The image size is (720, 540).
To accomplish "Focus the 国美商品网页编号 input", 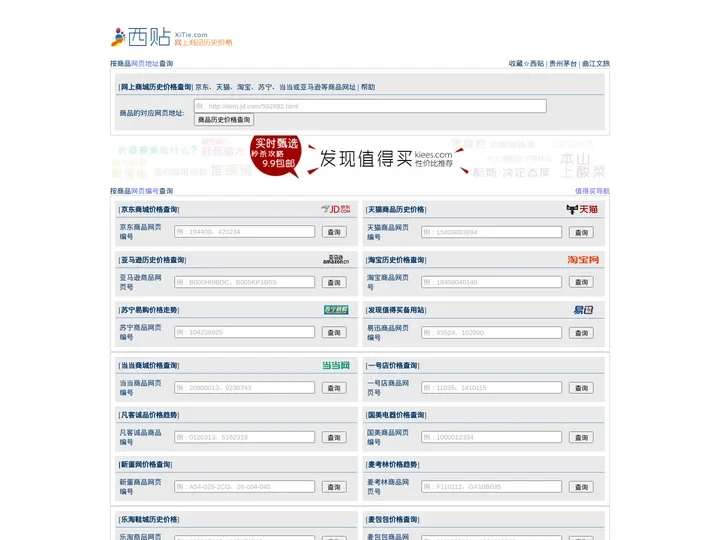I will [x=491, y=437].
